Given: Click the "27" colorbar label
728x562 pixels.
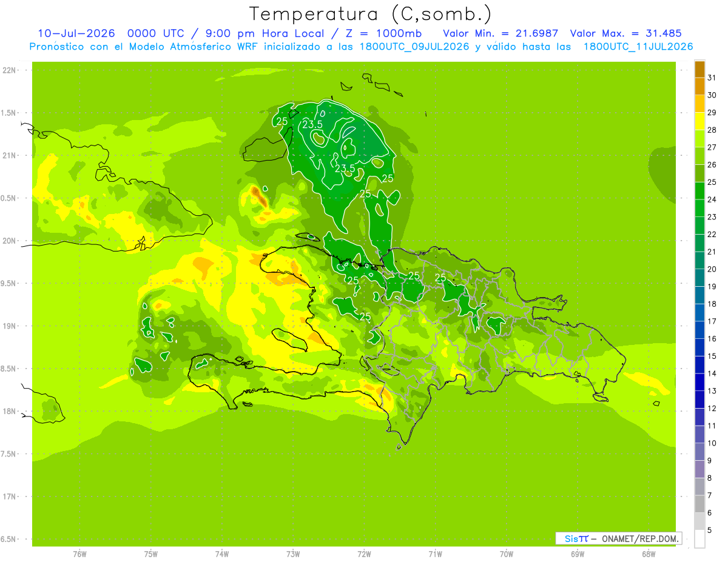Looking at the screenshot, I should pos(712,147).
